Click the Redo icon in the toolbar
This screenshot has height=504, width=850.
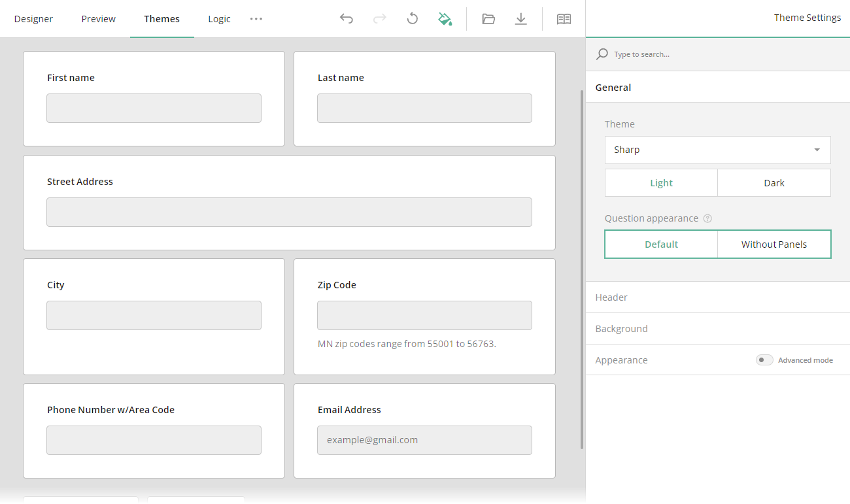tap(379, 18)
